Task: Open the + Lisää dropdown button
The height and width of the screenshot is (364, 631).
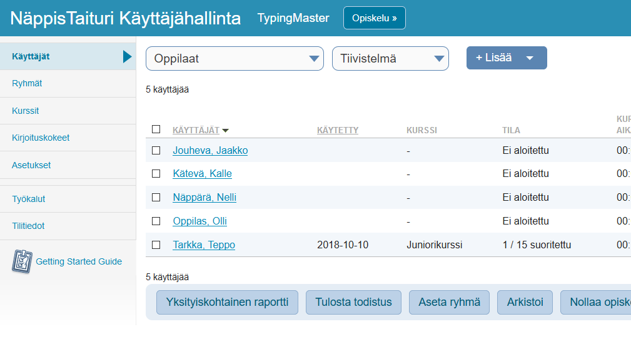Action: click(507, 58)
